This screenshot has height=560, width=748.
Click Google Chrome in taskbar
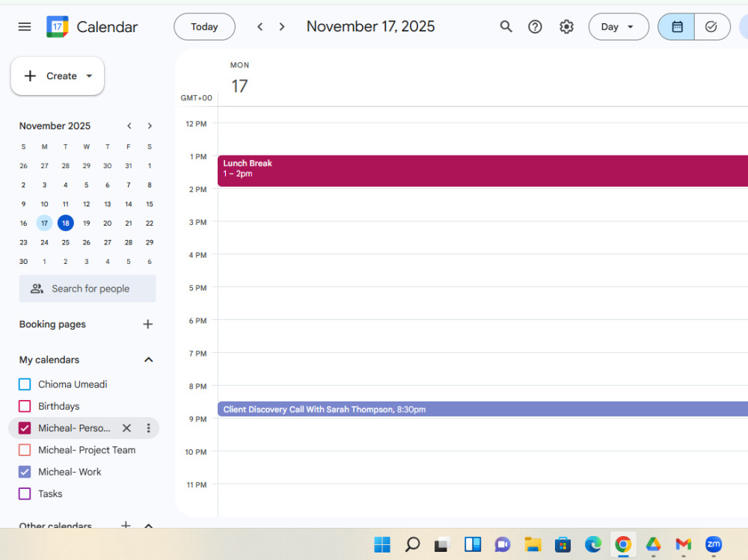pyautogui.click(x=623, y=544)
